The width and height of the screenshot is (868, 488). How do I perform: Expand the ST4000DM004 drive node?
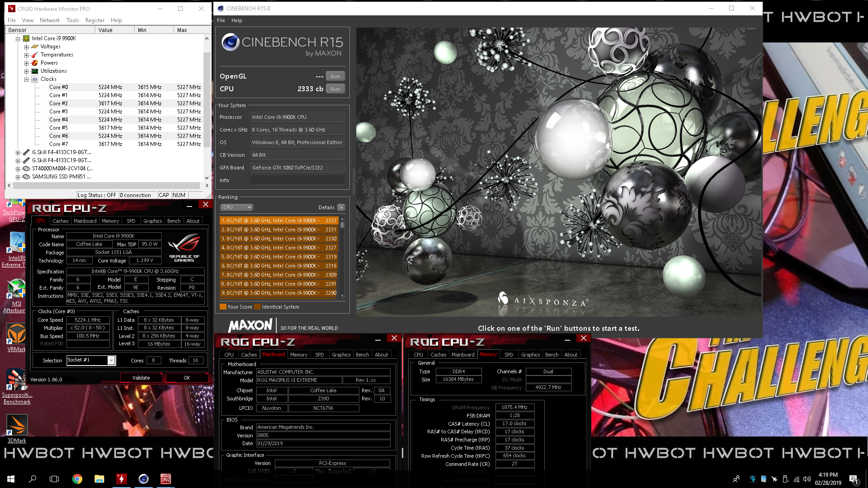[x=18, y=169]
